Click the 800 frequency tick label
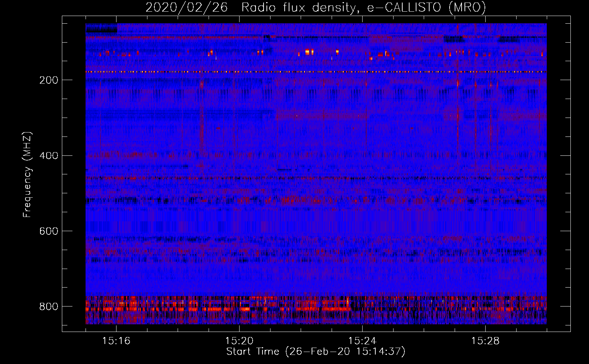Viewport: 589px width, 364px height. pyautogui.click(x=49, y=306)
